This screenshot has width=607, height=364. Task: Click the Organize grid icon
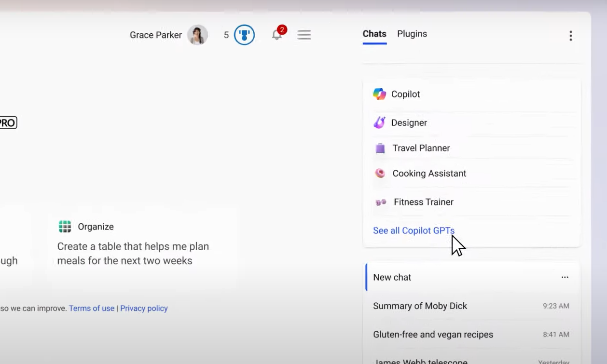(65, 227)
